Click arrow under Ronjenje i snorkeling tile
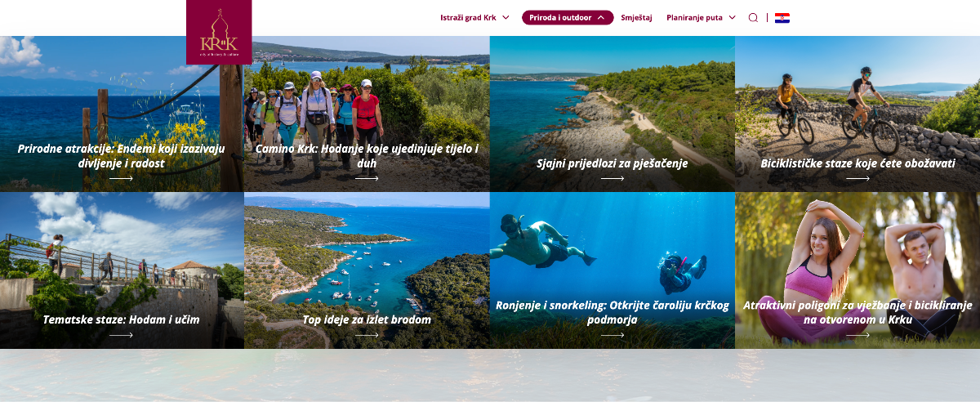Viewport: 980px width, 402px height. click(x=612, y=335)
